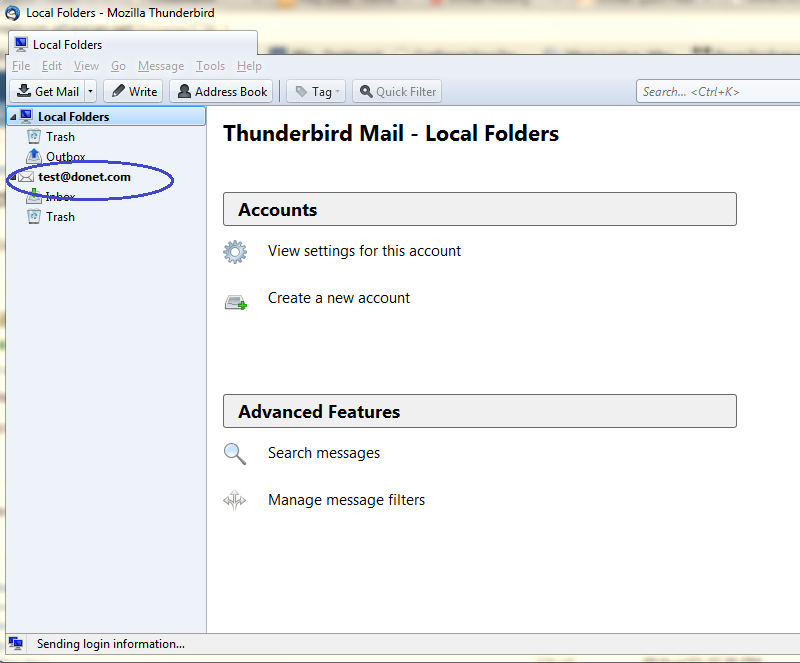
Task: Select the test@donet.com account
Action: [84, 177]
